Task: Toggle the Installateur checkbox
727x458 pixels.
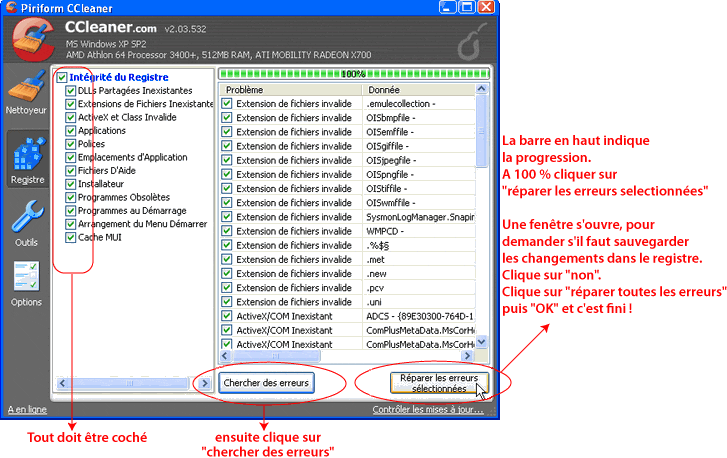Action: 70,184
